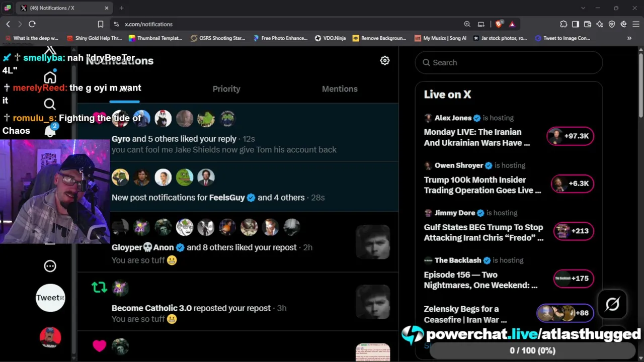The width and height of the screenshot is (644, 362).
Task: Go back in browser history
Action: pos(8,24)
